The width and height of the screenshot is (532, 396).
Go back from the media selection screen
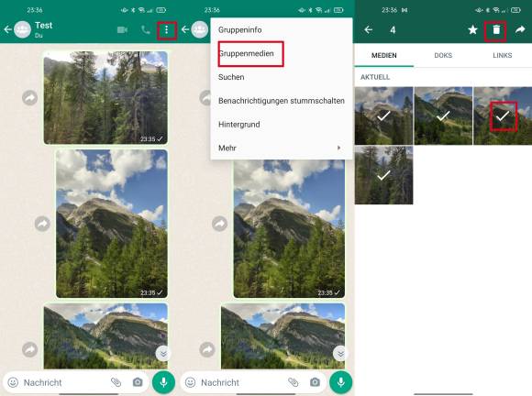click(x=369, y=30)
